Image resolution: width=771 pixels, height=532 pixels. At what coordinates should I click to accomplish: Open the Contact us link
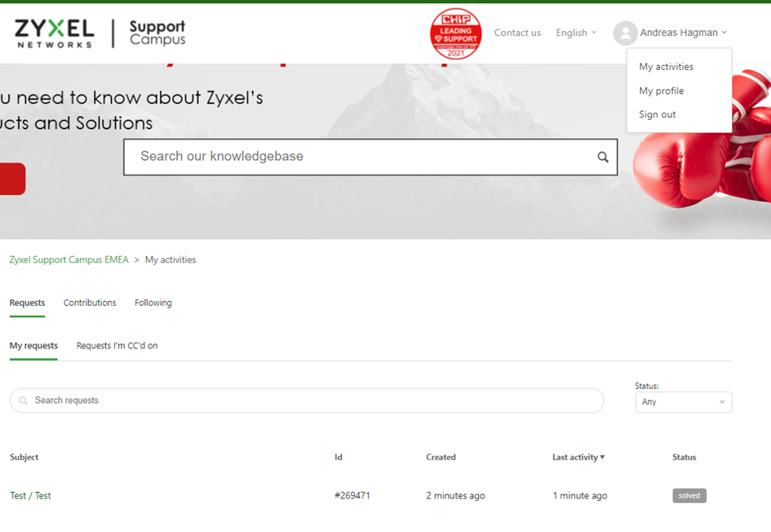[517, 33]
